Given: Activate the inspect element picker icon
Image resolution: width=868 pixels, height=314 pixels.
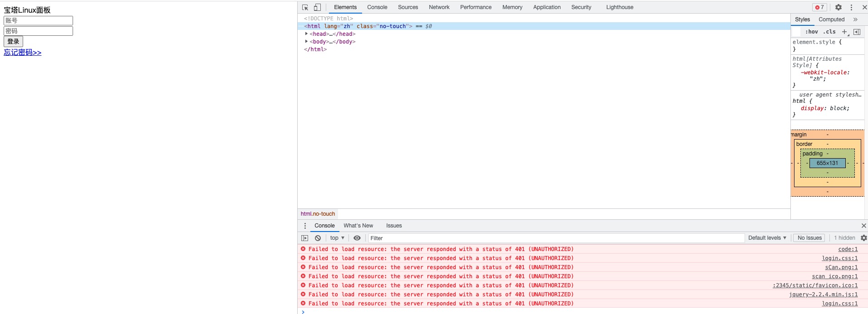Looking at the screenshot, I should pyautogui.click(x=305, y=7).
